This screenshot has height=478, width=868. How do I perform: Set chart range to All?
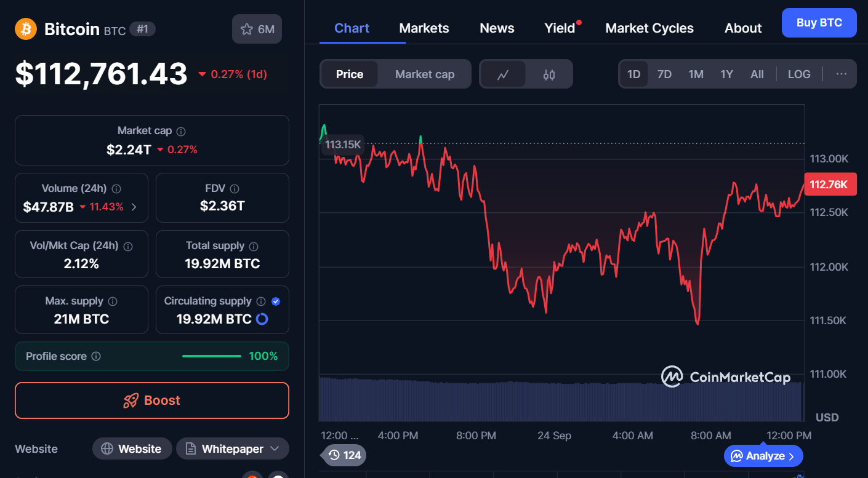[757, 74]
